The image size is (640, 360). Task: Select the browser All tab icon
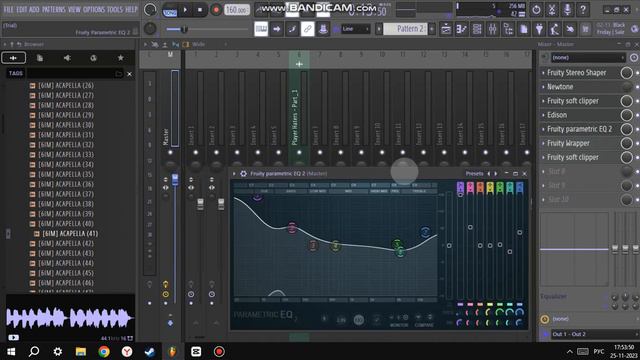tap(13, 58)
